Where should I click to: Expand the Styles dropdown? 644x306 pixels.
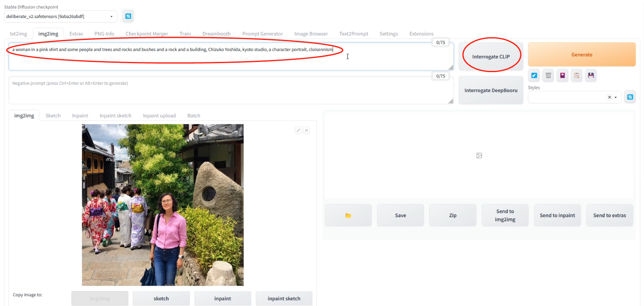615,97
